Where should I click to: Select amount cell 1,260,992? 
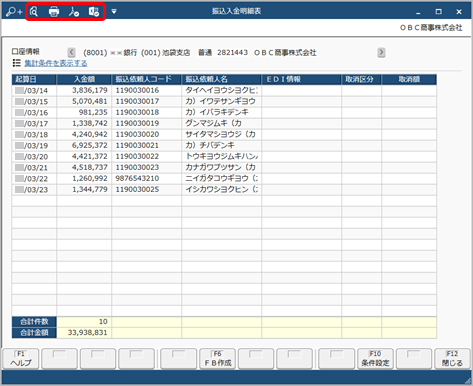coord(84,178)
